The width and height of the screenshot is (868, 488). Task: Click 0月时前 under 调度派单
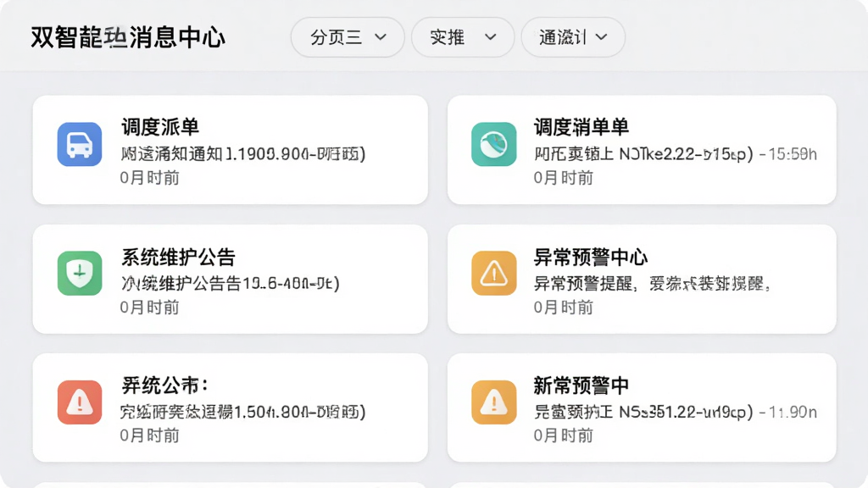(149, 178)
